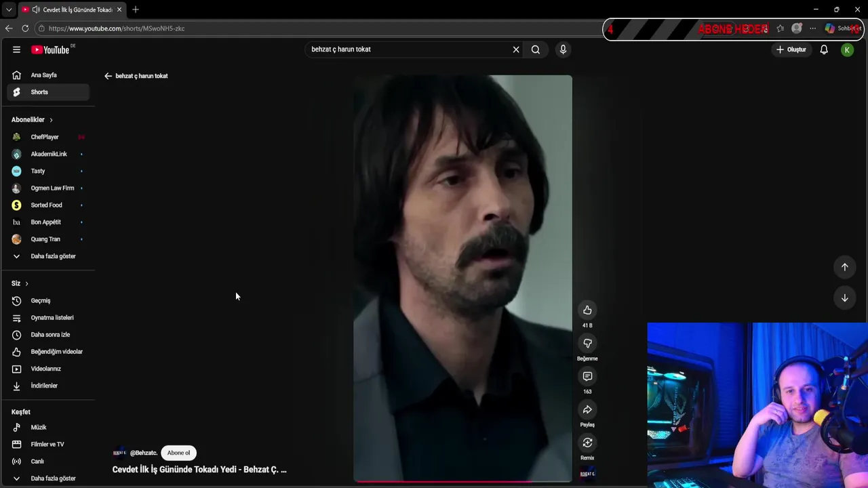
Task: Dislike this Short
Action: tap(587, 344)
